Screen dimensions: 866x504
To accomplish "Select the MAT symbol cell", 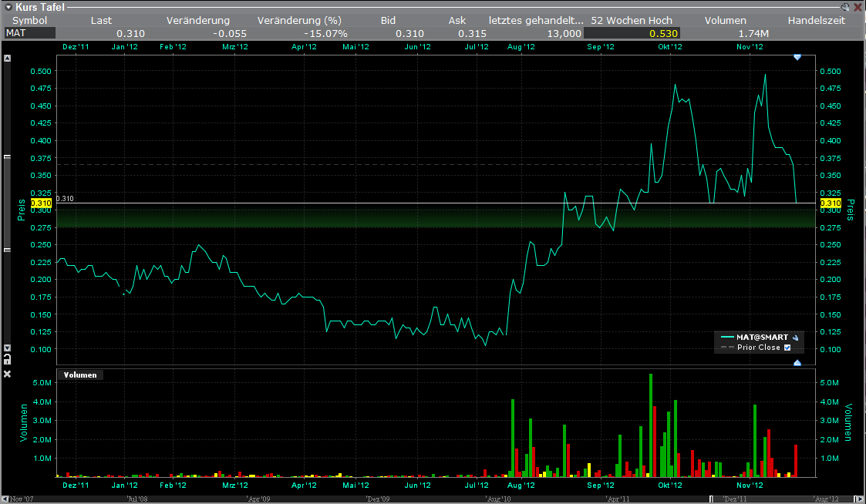I will (x=29, y=33).
